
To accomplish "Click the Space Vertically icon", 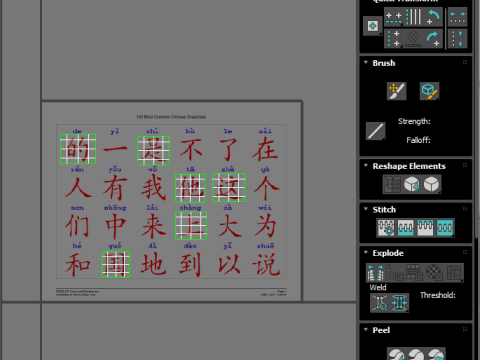I will click(457, 39).
